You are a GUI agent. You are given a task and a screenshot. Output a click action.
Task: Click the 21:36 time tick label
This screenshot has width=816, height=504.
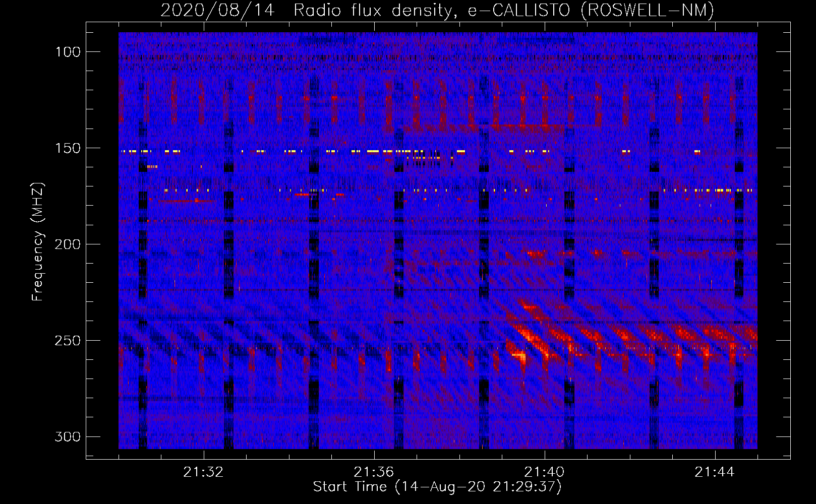(x=374, y=472)
